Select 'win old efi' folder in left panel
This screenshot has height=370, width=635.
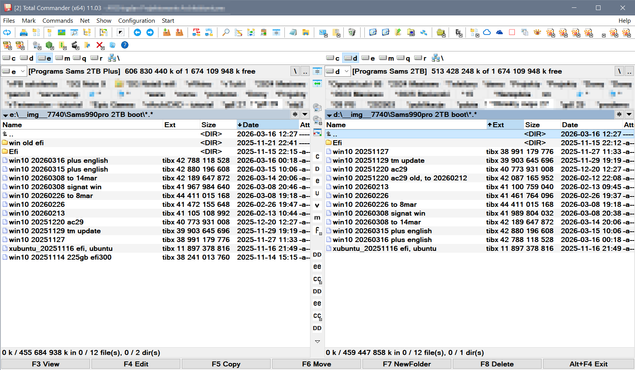tap(26, 143)
